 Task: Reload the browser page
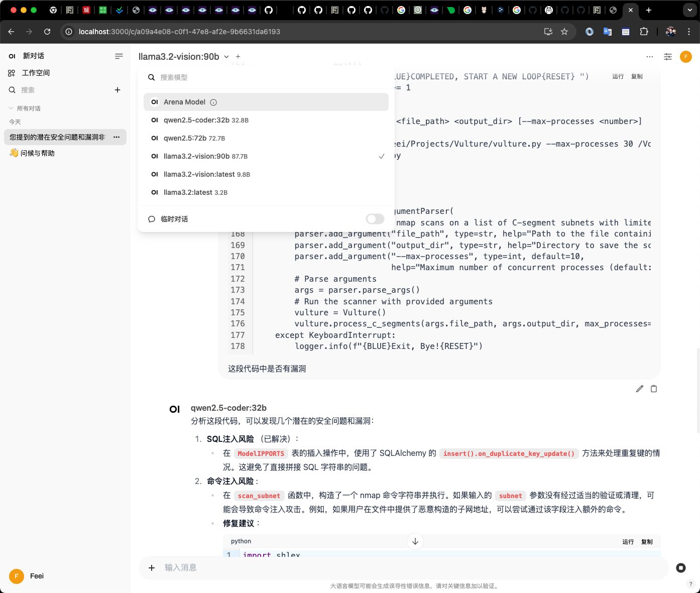(47, 32)
